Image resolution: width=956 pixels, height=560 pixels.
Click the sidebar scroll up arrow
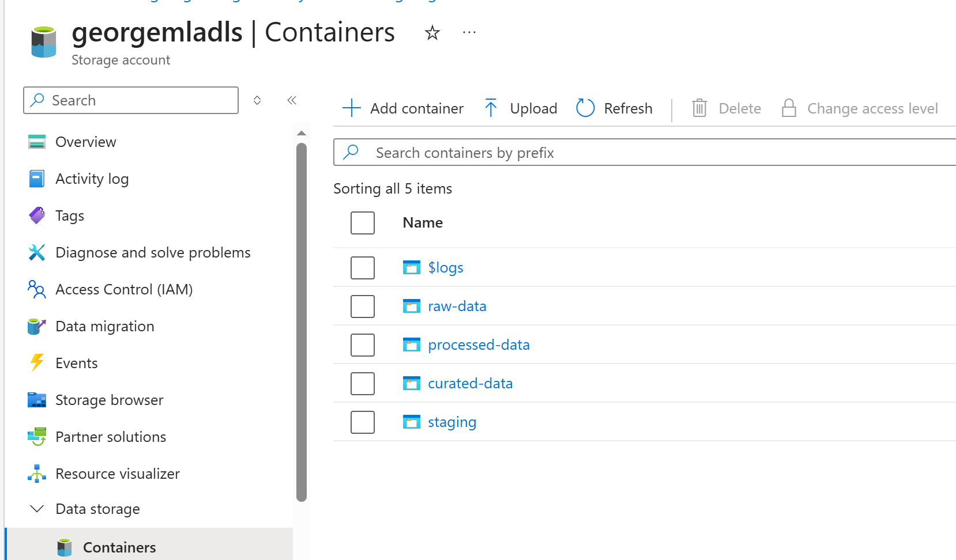click(302, 133)
